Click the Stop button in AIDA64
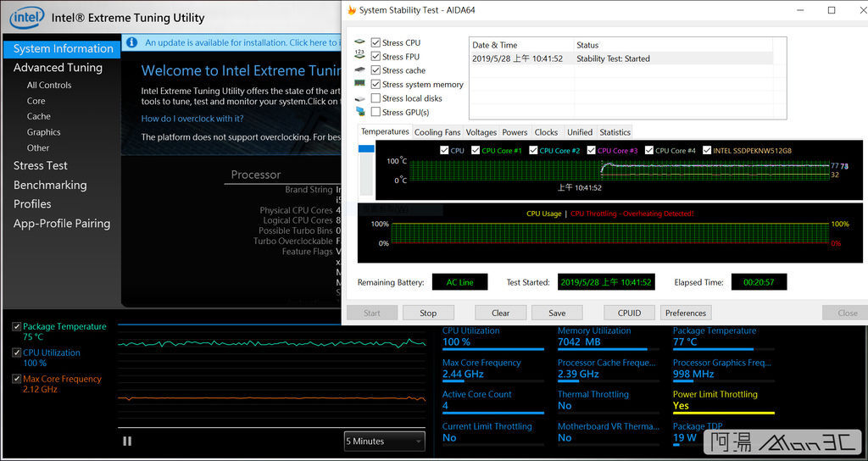The width and height of the screenshot is (868, 461). (428, 313)
